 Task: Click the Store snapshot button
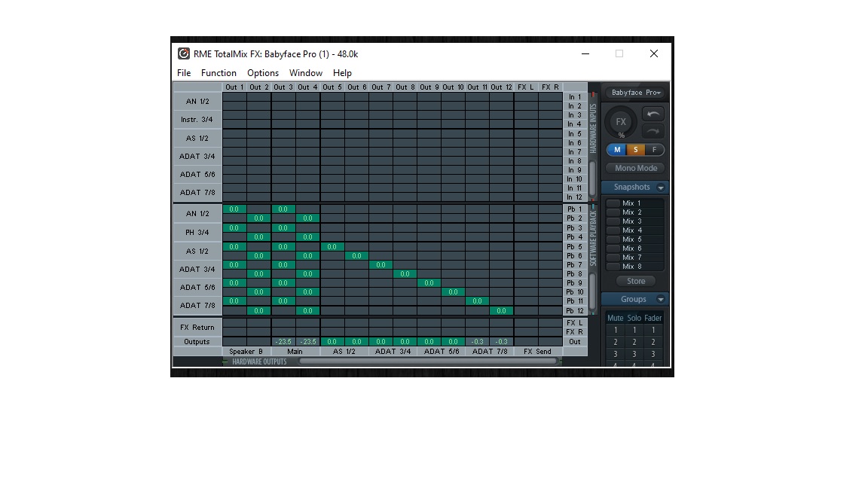[635, 281]
